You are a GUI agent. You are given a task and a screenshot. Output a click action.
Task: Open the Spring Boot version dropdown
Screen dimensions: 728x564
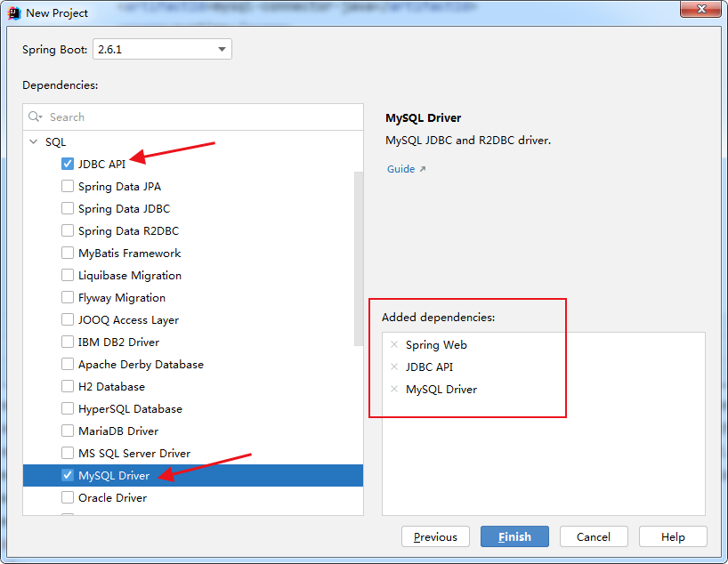coord(163,49)
